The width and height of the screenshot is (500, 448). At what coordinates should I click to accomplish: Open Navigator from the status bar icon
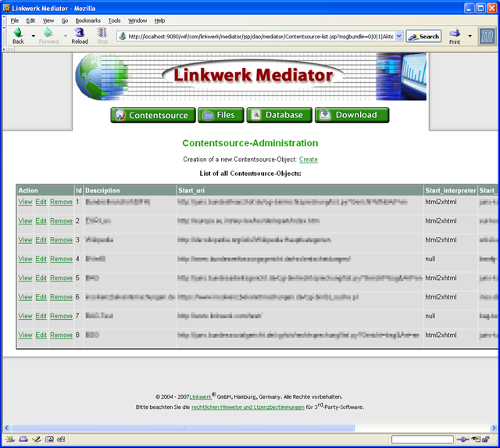point(10,439)
